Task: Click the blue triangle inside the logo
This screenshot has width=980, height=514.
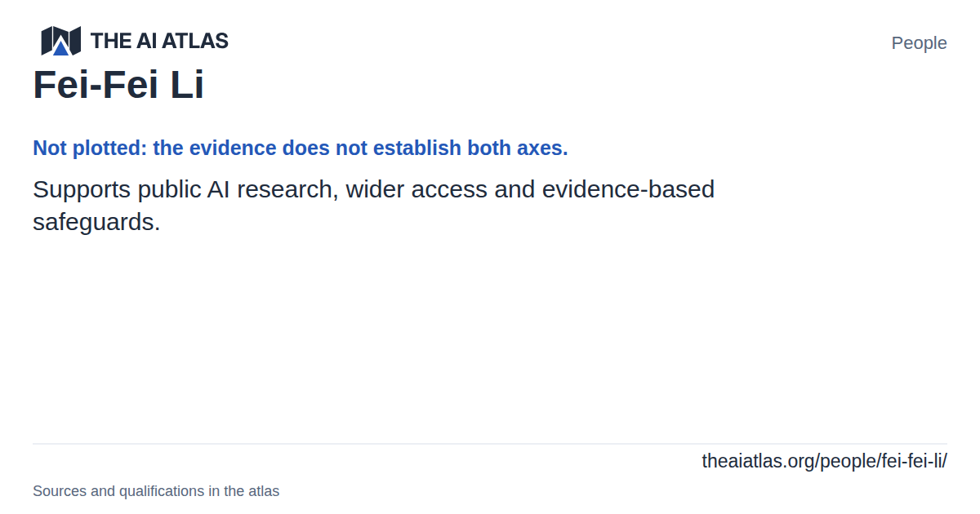Action: click(61, 47)
